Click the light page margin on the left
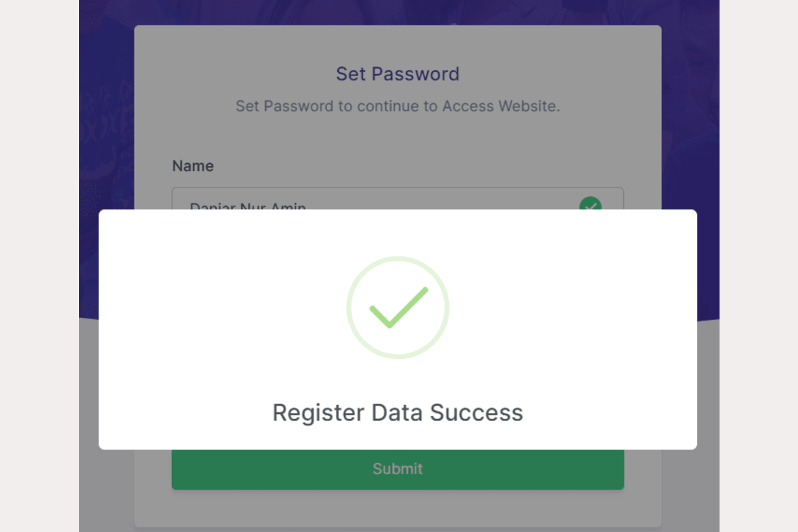Viewport: 798px width, 532px height. (x=39, y=266)
